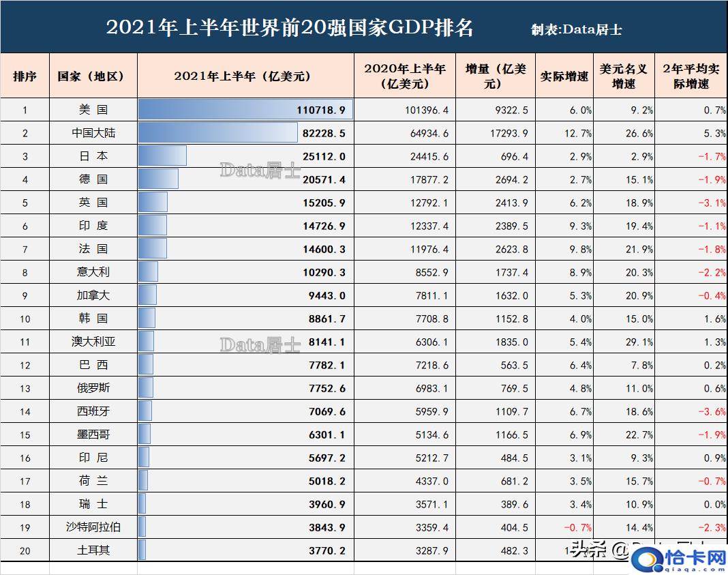
Task: Select the 实际增速 column header
Action: 564,76
